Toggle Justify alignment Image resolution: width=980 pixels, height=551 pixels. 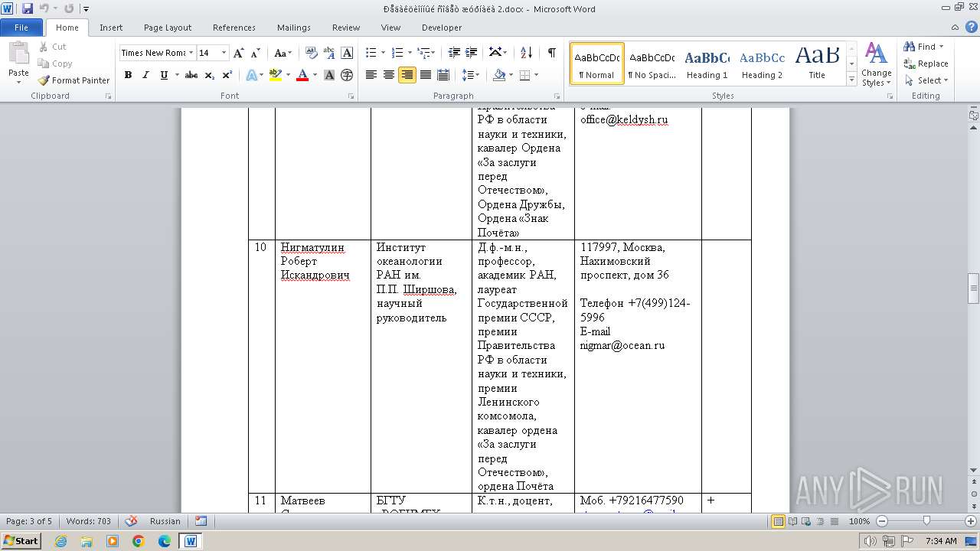tap(425, 75)
